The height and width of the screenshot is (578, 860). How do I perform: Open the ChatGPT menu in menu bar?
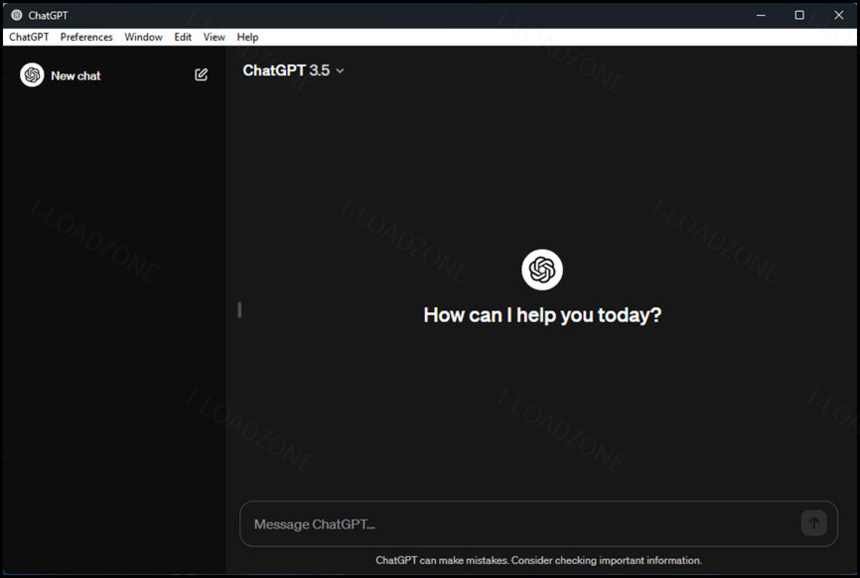29,37
